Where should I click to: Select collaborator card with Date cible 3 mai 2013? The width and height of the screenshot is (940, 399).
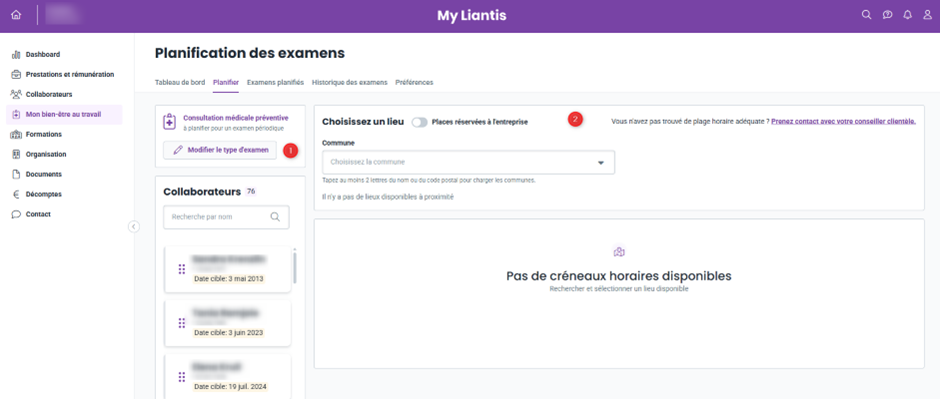point(228,269)
